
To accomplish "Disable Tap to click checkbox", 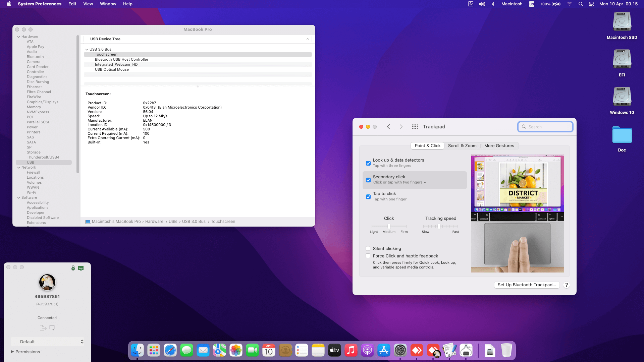I will pyautogui.click(x=368, y=197).
